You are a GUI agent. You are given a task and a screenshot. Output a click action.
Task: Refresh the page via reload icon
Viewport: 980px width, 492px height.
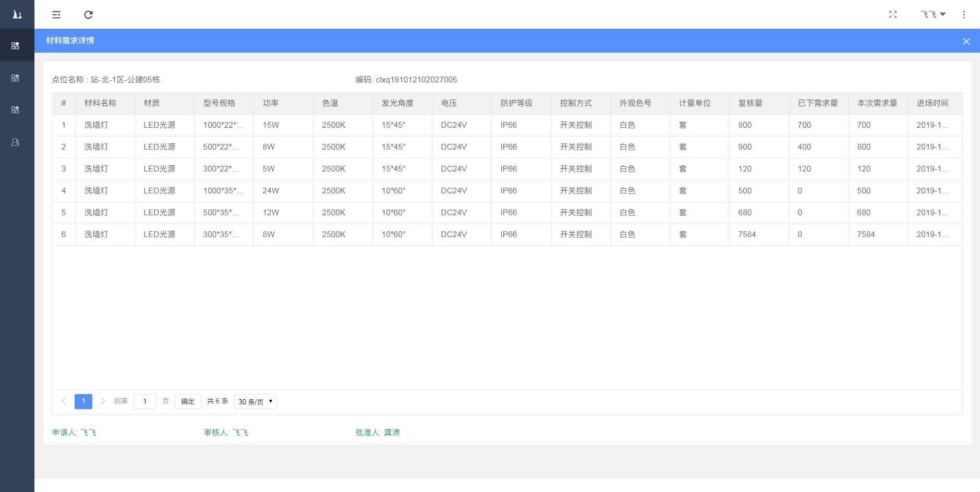89,15
